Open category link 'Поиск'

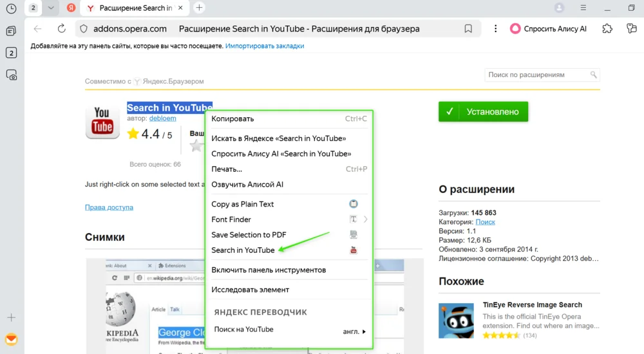pyautogui.click(x=485, y=222)
